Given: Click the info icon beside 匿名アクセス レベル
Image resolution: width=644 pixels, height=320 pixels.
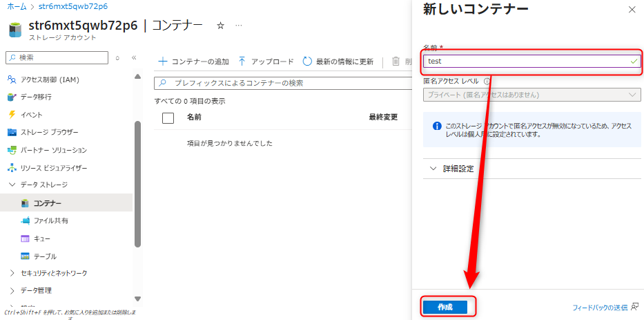Looking at the screenshot, I should 487,81.
